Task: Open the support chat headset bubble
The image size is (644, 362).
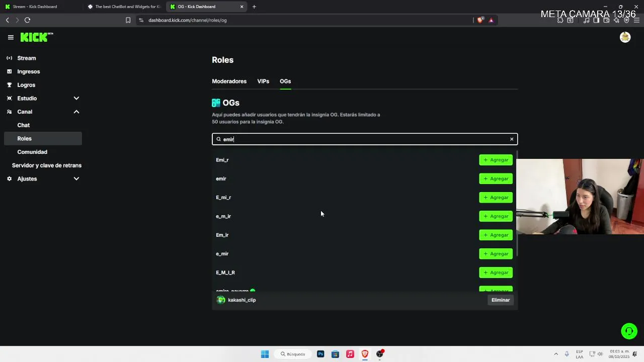Action: tap(629, 331)
